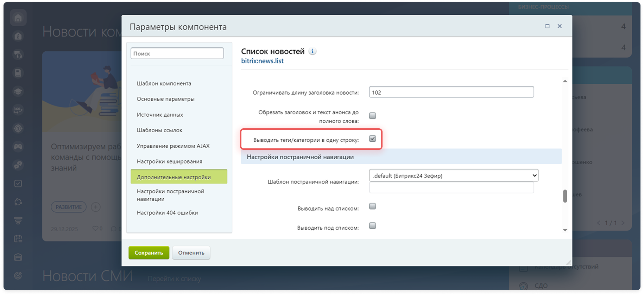Click the scroll down arrow in settings
Image resolution: width=644 pixels, height=295 pixels.
click(x=565, y=230)
